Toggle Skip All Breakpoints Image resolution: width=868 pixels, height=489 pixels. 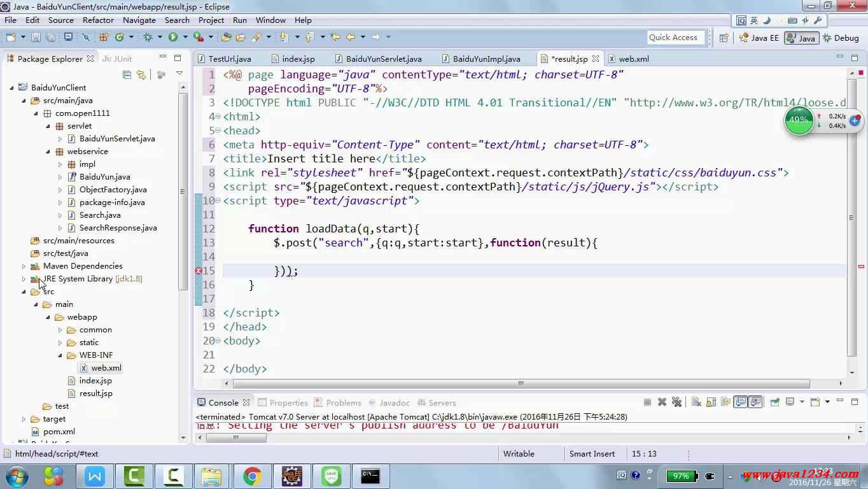(x=86, y=38)
